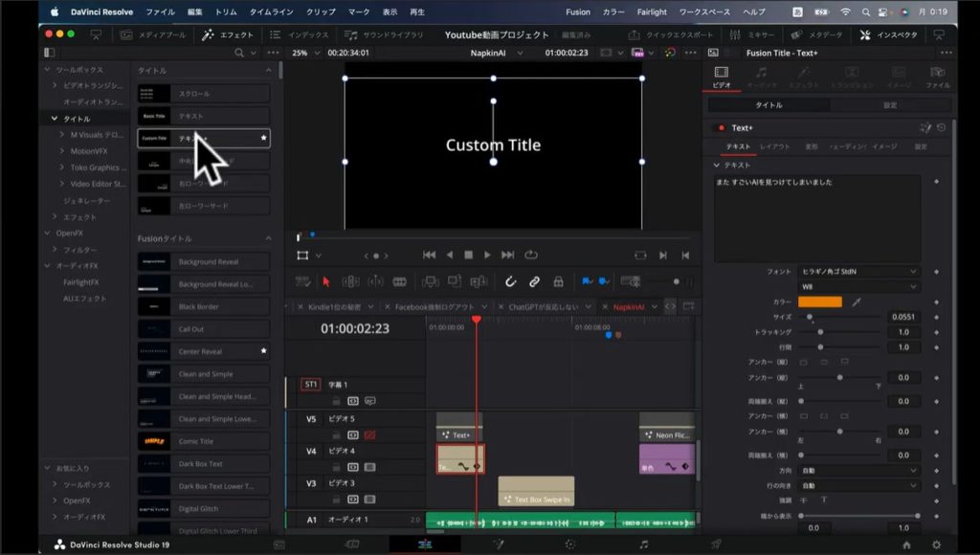980x555 pixels.
Task: Open the Fusion menu in the menu bar
Action: 578,12
